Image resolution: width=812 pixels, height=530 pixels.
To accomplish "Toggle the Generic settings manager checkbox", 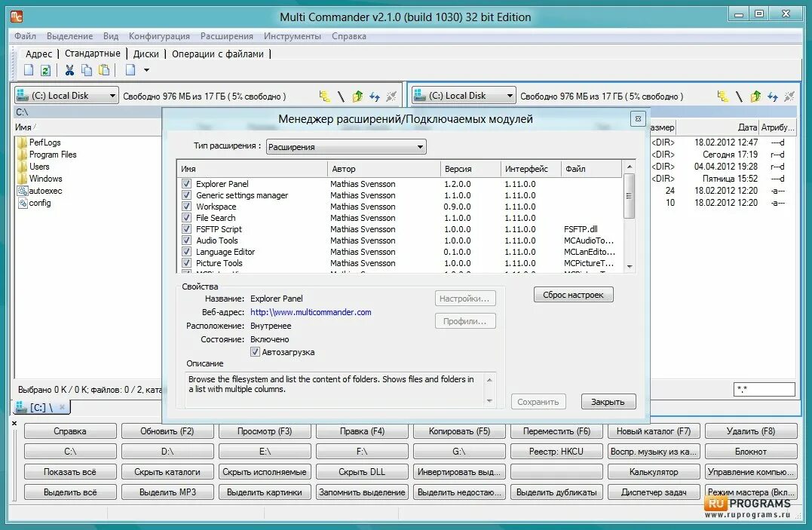I will click(x=186, y=195).
